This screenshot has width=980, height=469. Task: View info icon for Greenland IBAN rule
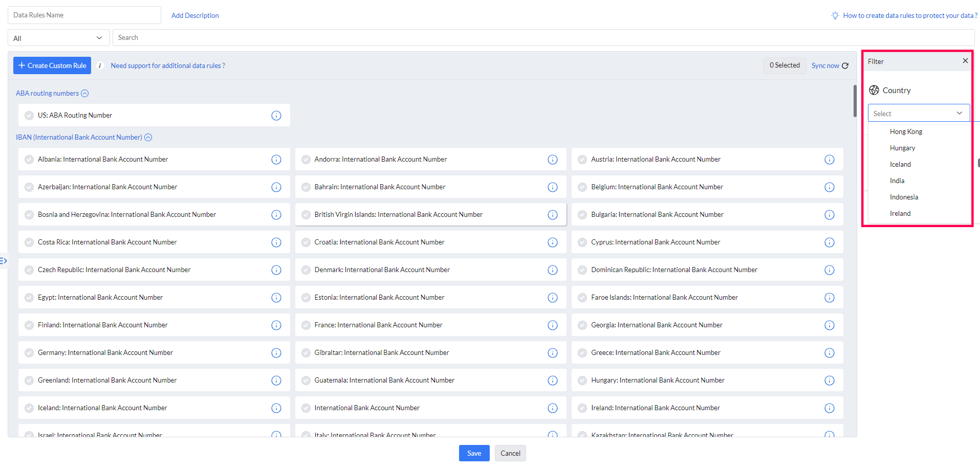276,381
